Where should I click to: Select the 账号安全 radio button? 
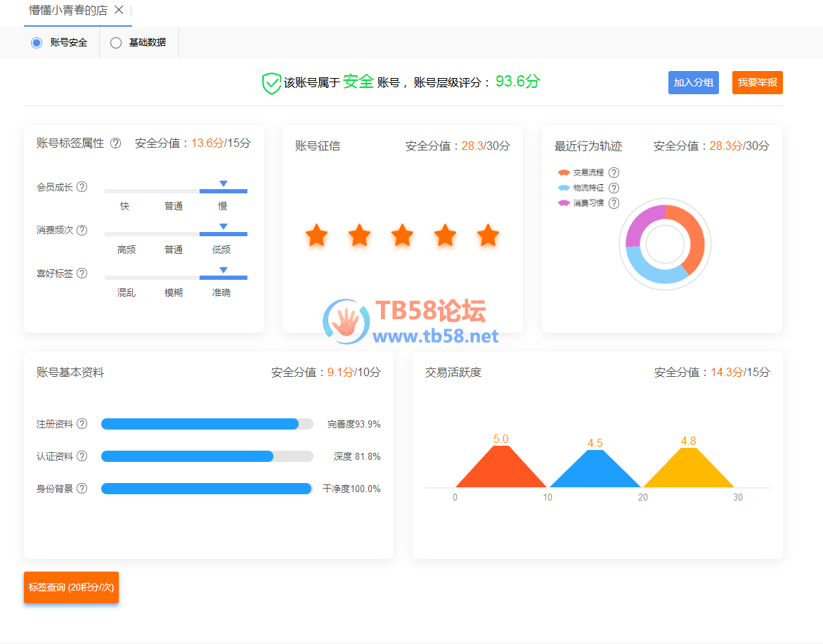[37, 43]
